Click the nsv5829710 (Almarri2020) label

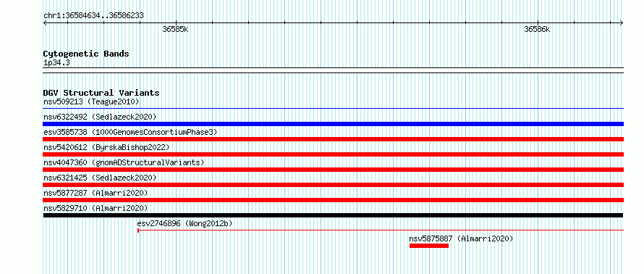pyautogui.click(x=96, y=208)
